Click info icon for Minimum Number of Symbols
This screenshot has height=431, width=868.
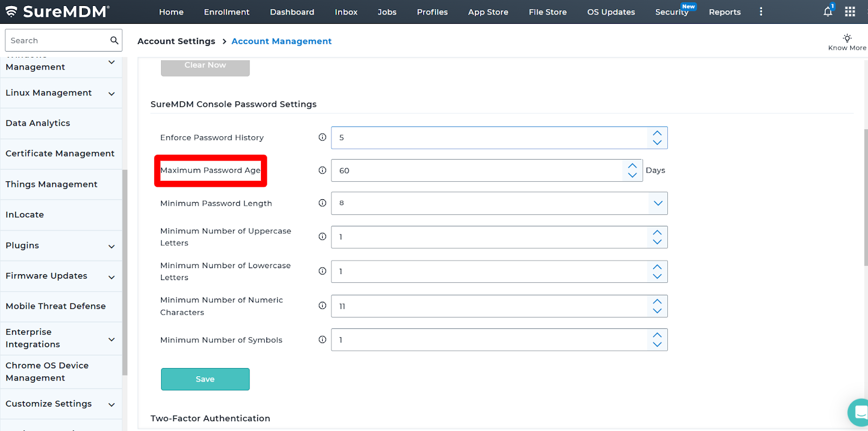pos(322,340)
